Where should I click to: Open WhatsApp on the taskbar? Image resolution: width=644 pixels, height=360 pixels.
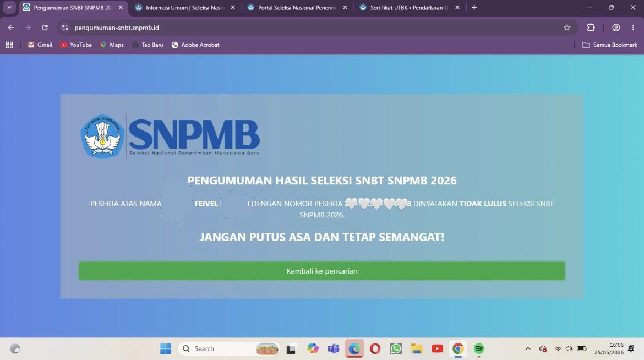[x=396, y=349]
